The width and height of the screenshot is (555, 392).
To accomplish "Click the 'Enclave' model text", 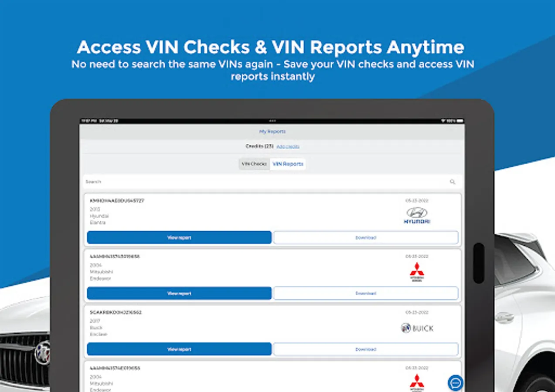I will coord(99,335).
